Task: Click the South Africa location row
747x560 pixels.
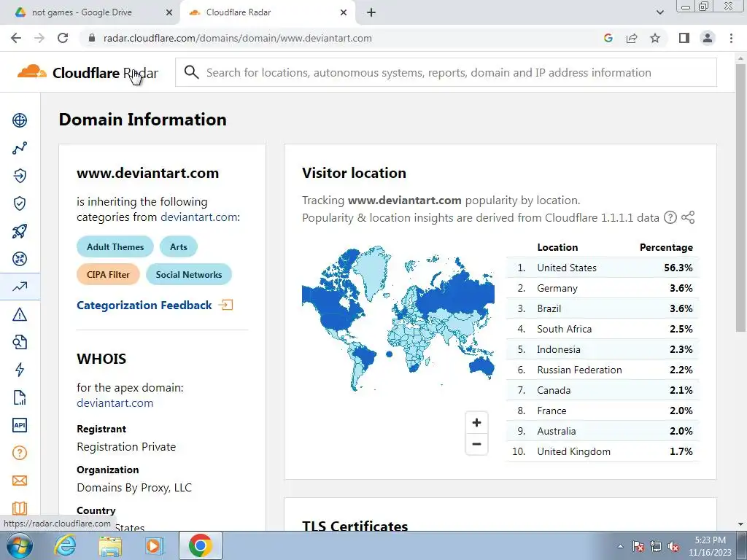Action: pyautogui.click(x=603, y=329)
